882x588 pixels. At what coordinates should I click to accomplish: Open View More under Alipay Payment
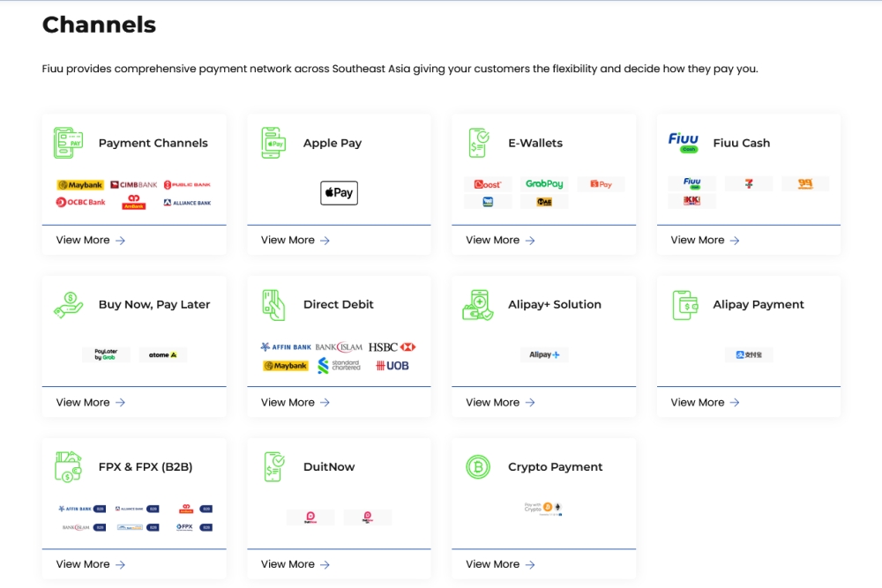(705, 403)
